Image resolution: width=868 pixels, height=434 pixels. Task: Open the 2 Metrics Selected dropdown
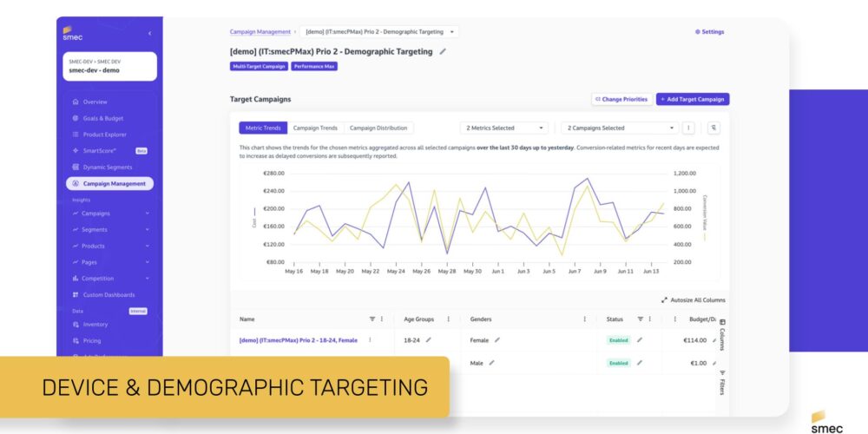(x=504, y=128)
